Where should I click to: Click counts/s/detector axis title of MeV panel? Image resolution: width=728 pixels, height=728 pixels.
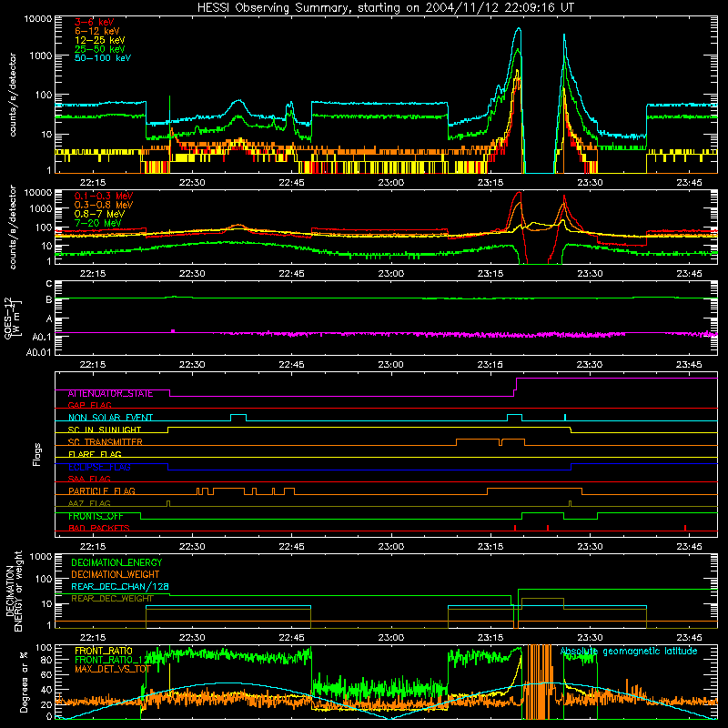coord(13,227)
